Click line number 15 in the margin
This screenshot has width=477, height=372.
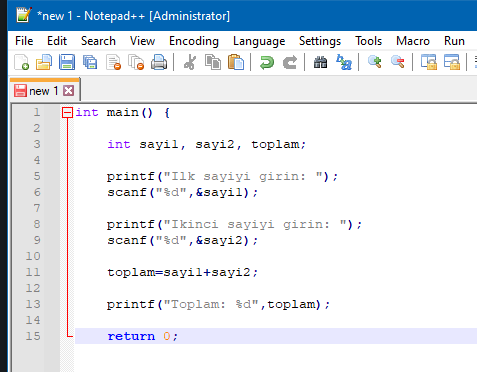point(33,336)
